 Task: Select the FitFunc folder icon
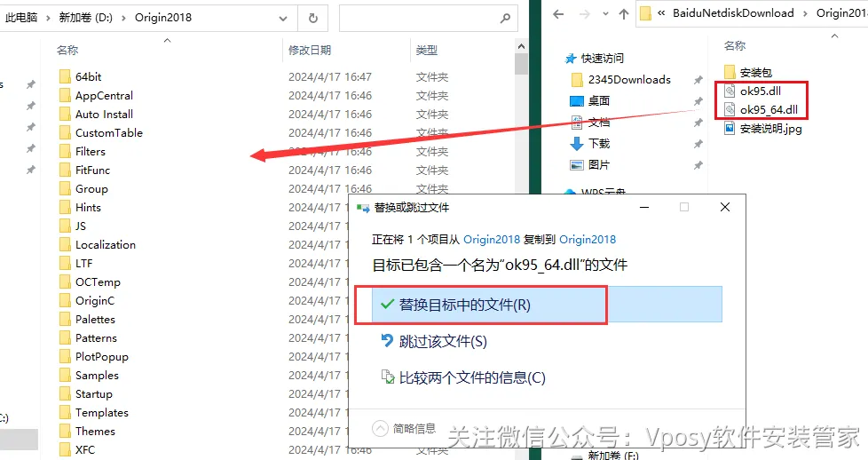(66, 171)
